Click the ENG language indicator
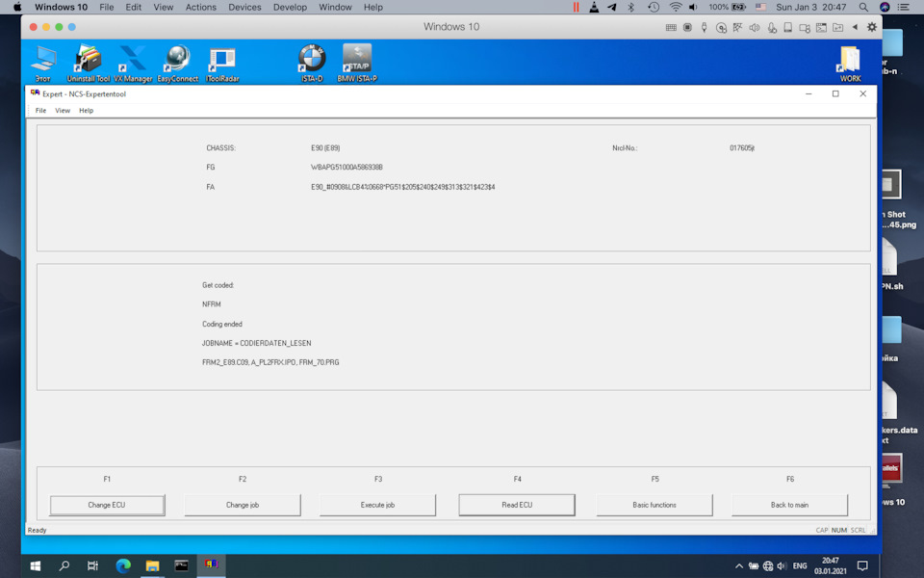The height and width of the screenshot is (578, 924). coord(800,565)
